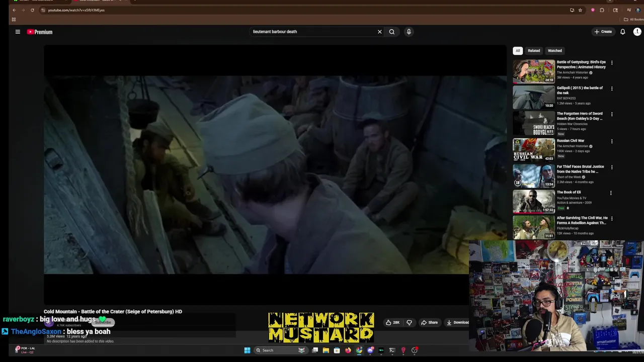
Task: Go to the YouTube Premium home logo
Action: tap(40, 32)
